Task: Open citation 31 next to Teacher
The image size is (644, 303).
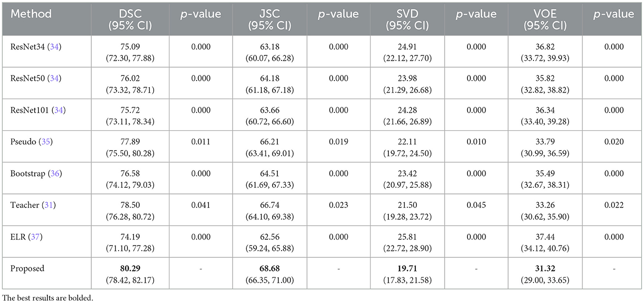Action: point(47,205)
